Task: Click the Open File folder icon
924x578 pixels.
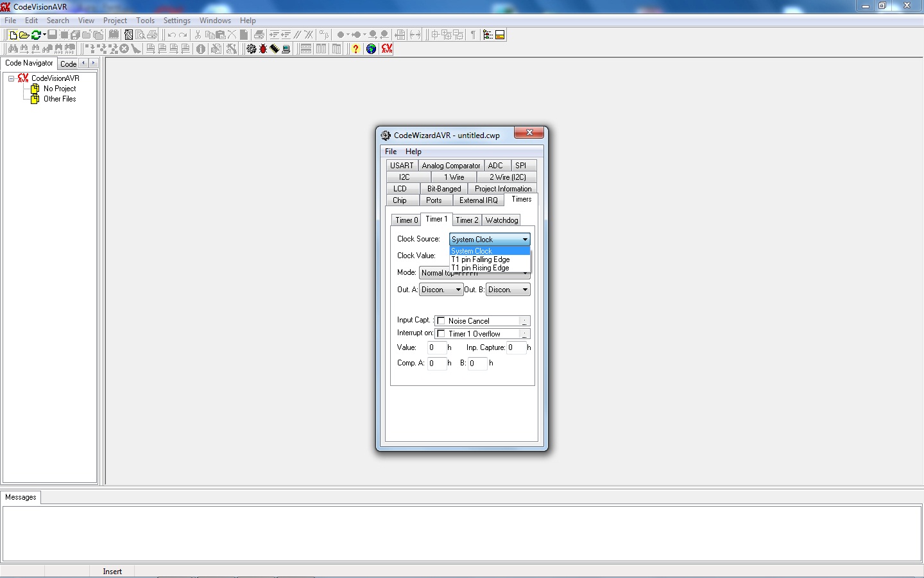Action: 24,35
